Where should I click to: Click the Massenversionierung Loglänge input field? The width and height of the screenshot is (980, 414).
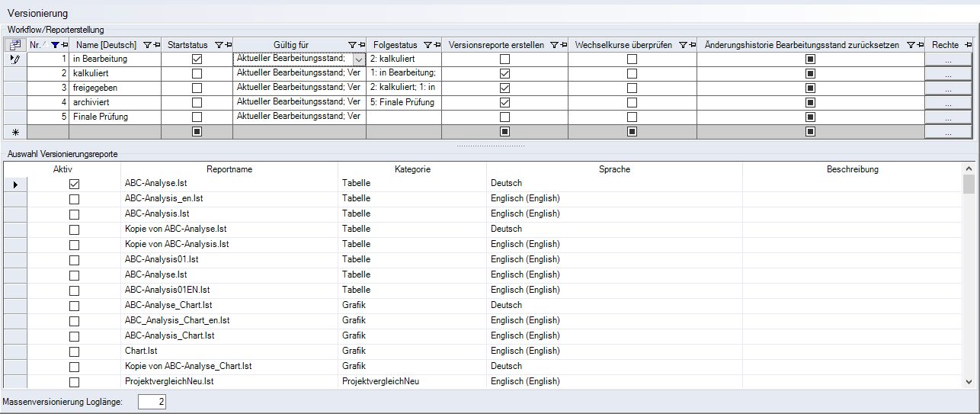click(x=152, y=402)
